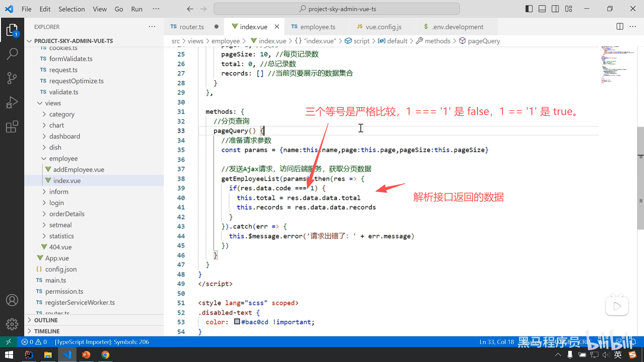Click the Customize Layout icon
This screenshot has height=362, width=644.
(569, 9)
